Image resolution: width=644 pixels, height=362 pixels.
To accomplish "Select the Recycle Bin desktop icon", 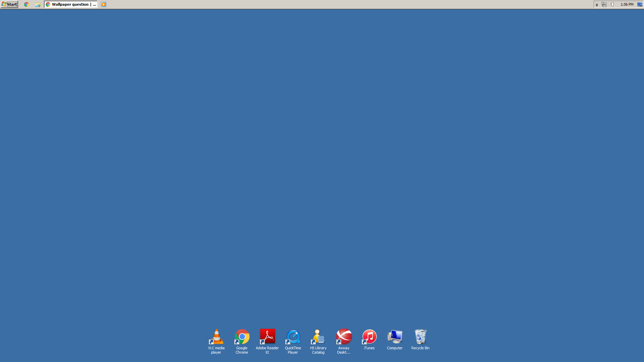I will 420,340.
